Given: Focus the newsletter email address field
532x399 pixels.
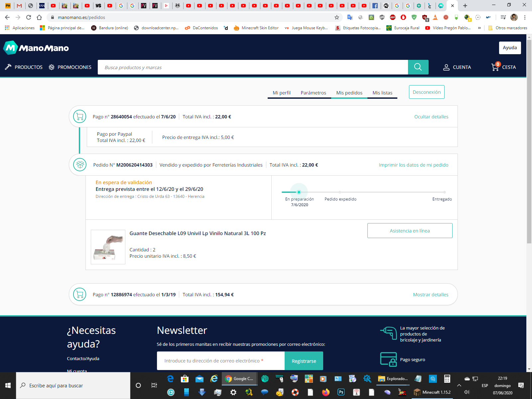Looking at the screenshot, I should (220, 361).
